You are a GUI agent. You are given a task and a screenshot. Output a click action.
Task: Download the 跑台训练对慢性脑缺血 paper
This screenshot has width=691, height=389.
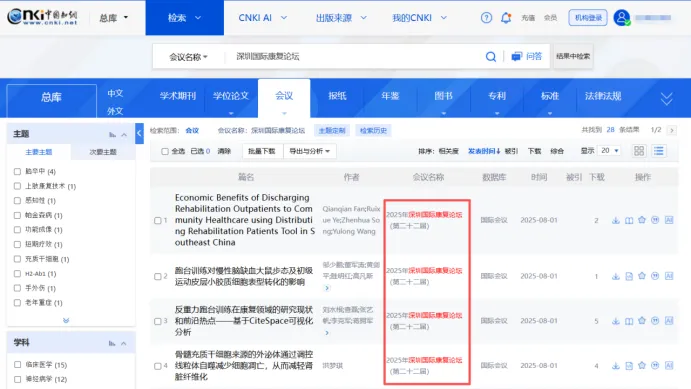tap(616, 276)
